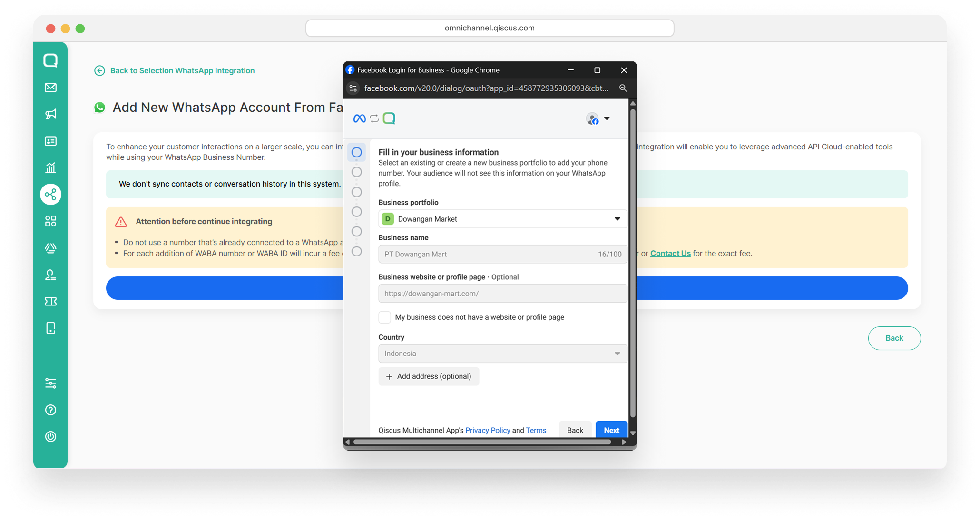This screenshot has height=521, width=980.
Task: Click the logout power icon in sidebar
Action: click(x=50, y=436)
